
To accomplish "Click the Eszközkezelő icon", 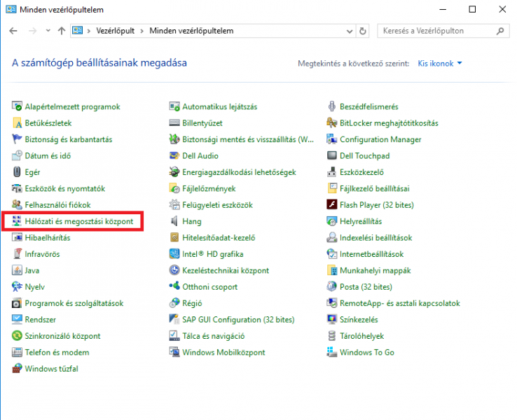I will (x=331, y=172).
